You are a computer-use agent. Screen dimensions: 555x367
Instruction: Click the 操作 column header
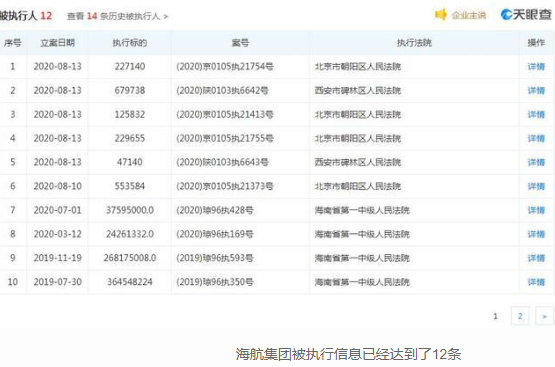click(536, 43)
